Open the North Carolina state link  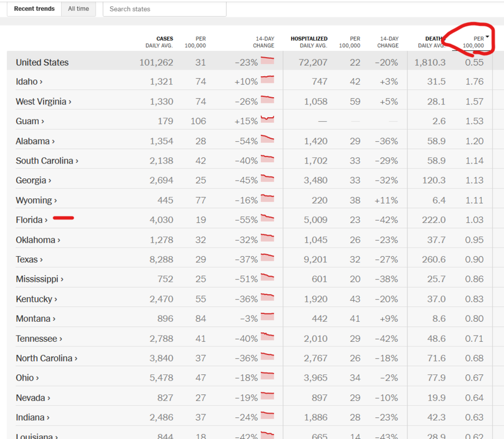(46, 358)
